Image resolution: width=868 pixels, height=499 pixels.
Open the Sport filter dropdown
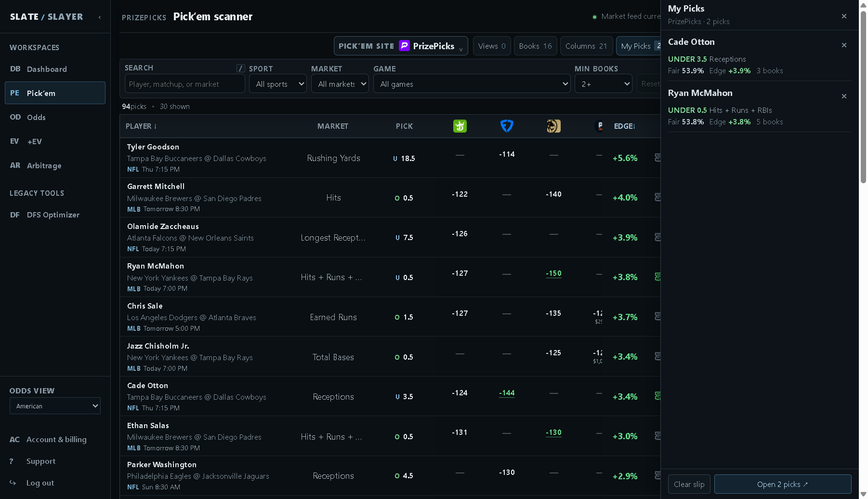click(278, 84)
